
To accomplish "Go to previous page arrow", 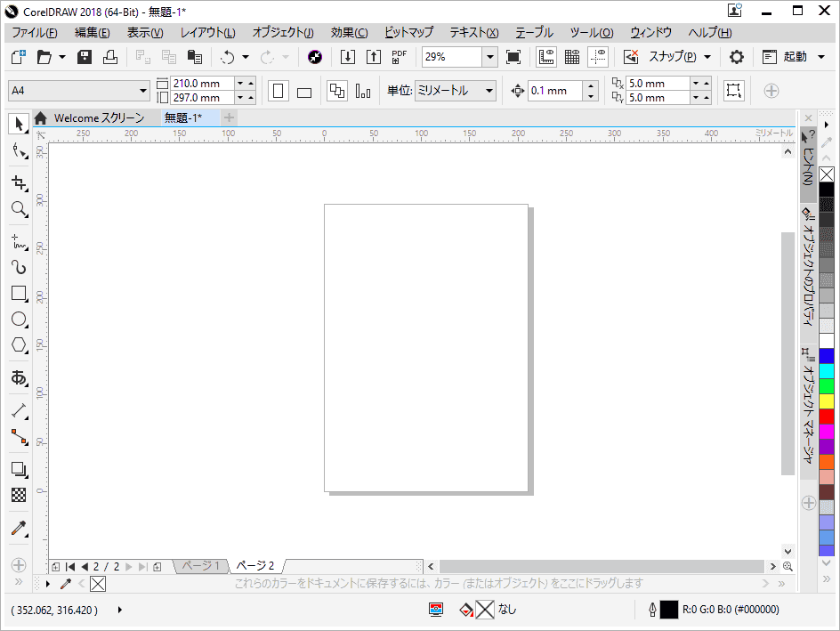I will tap(85, 567).
